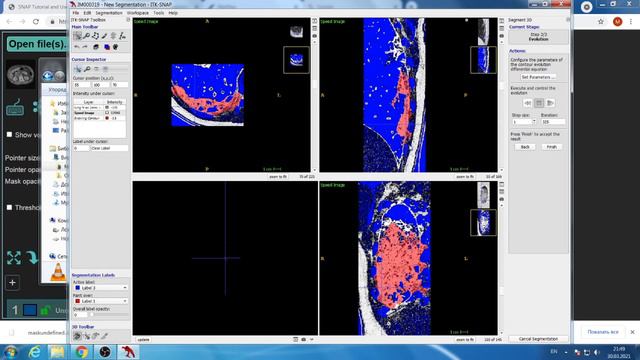Open Chrome from the Windows taskbar

point(81,352)
